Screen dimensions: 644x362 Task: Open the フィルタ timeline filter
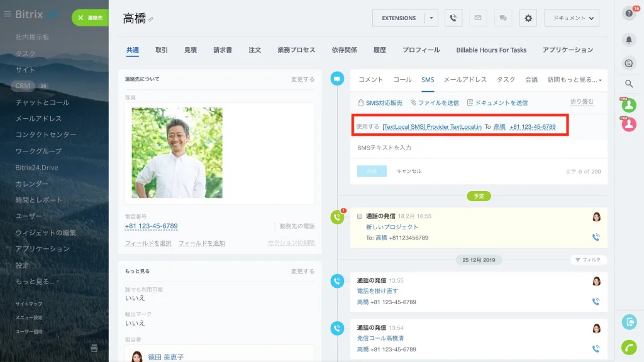[x=588, y=260]
